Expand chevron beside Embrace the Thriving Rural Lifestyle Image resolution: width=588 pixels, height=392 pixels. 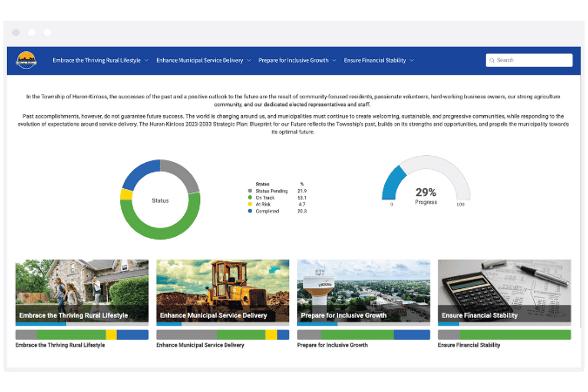coord(146,60)
